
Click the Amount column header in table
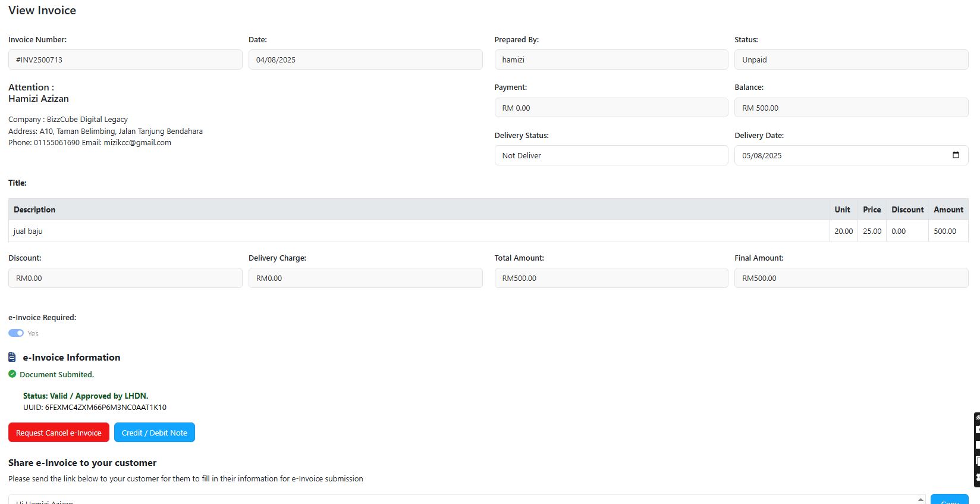[948, 209]
